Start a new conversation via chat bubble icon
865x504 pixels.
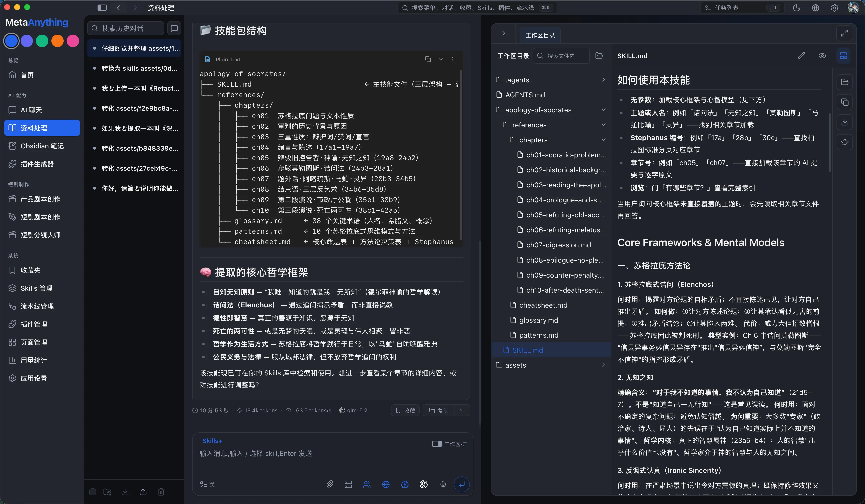tap(174, 28)
